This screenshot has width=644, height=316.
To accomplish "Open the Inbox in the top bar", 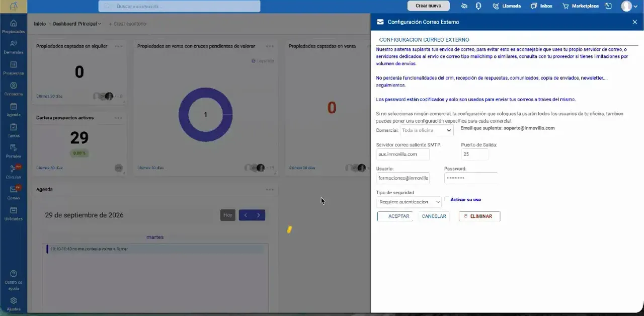I will pos(541,6).
